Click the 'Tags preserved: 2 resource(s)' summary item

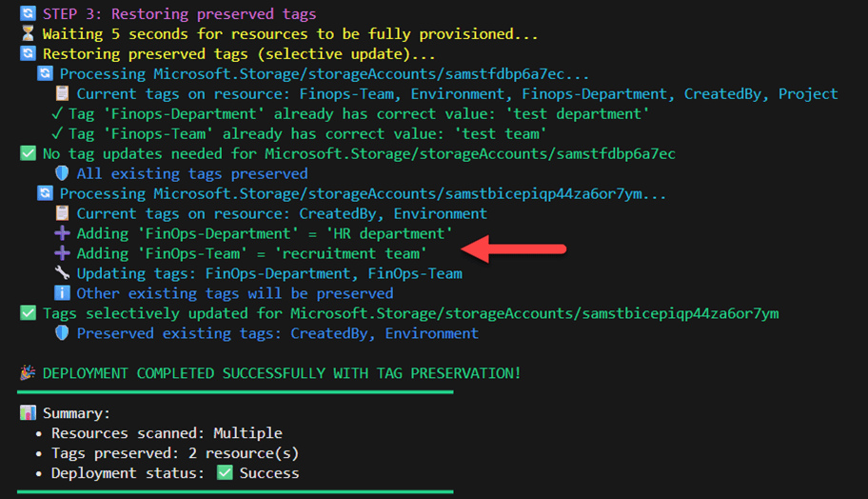(174, 453)
